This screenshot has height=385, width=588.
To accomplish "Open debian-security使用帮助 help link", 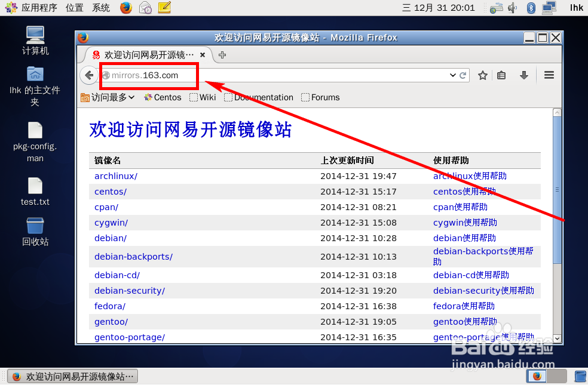I will tap(484, 291).
